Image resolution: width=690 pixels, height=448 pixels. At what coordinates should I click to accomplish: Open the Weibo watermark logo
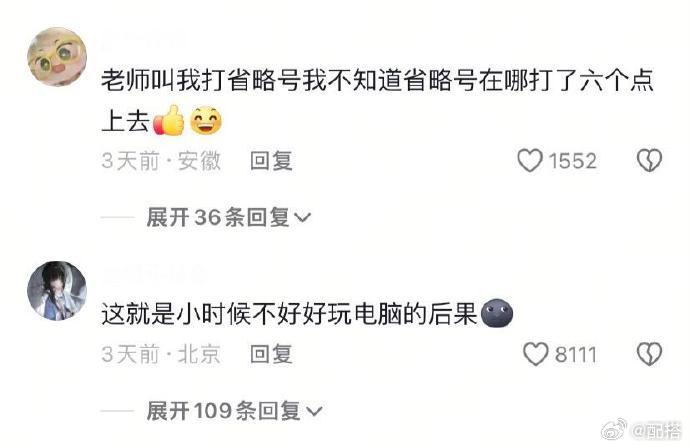pyautogui.click(x=614, y=430)
